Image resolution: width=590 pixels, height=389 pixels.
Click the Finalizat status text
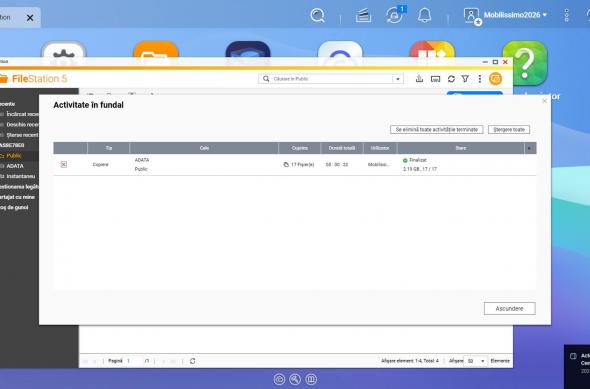click(x=418, y=160)
